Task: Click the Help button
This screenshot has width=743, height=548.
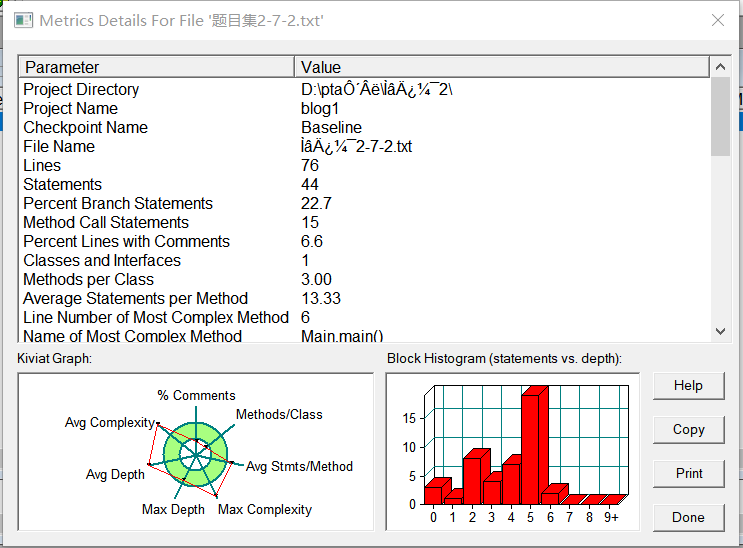Action: tap(689, 386)
